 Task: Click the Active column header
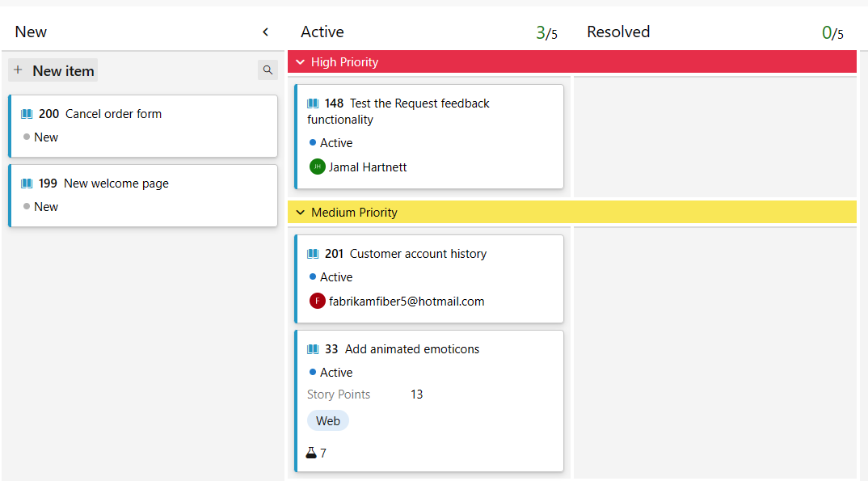point(322,32)
